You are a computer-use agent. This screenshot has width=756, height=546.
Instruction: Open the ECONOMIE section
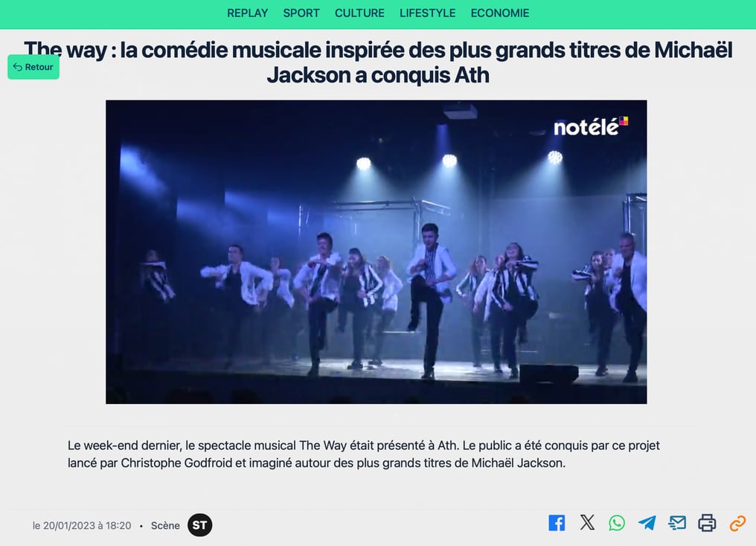pos(500,13)
